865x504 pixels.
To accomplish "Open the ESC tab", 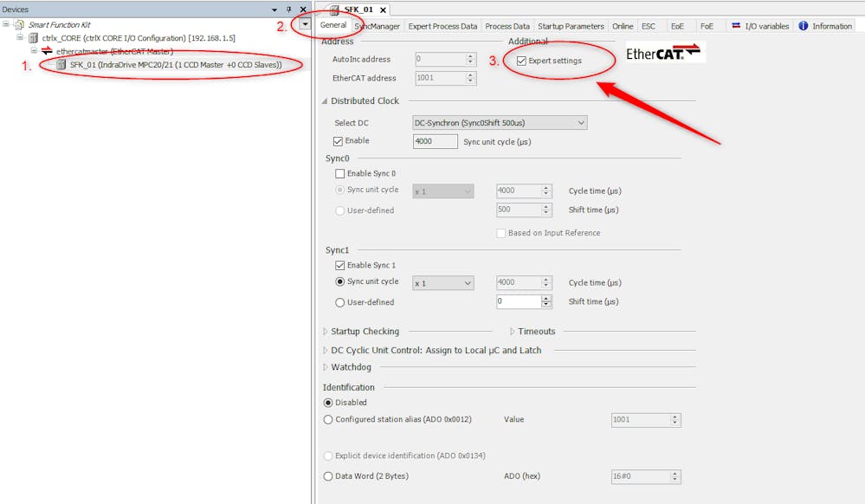I will click(649, 26).
